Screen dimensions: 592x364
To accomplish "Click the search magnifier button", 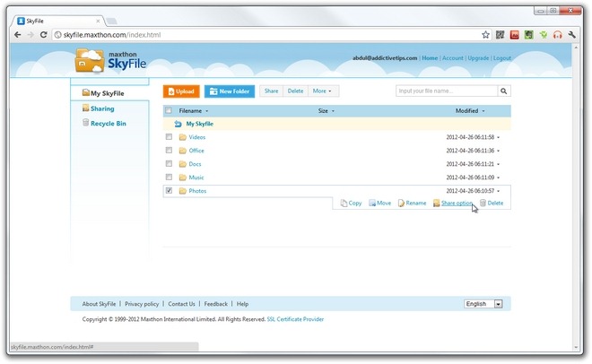I will pos(504,91).
